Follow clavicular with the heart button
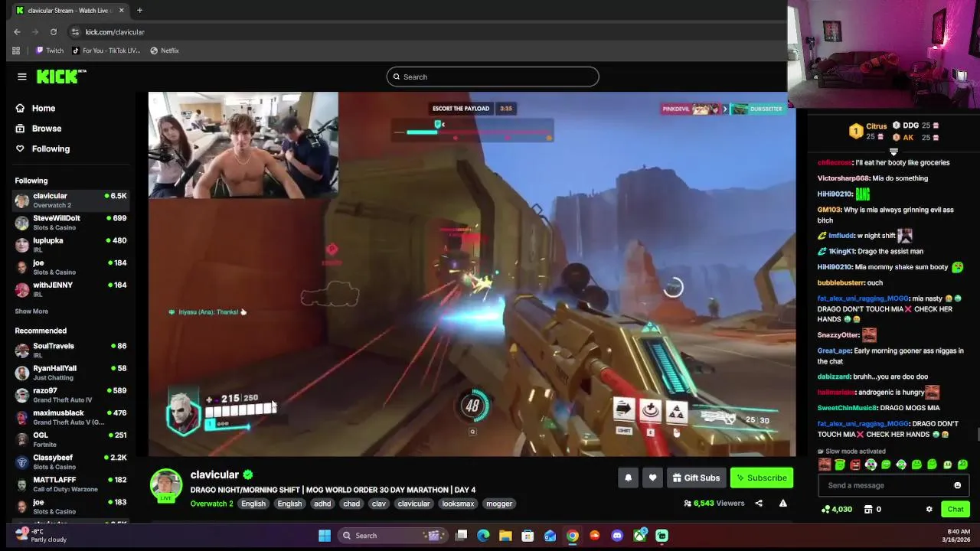 point(652,478)
